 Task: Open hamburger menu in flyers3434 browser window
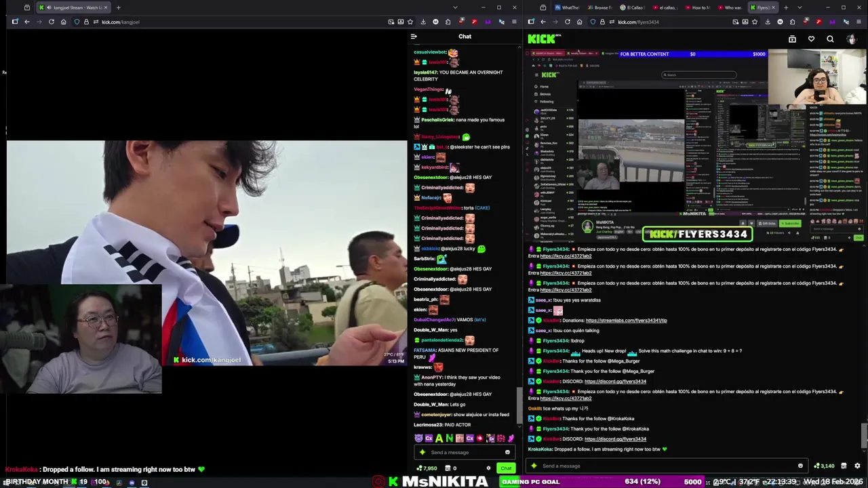(x=858, y=22)
